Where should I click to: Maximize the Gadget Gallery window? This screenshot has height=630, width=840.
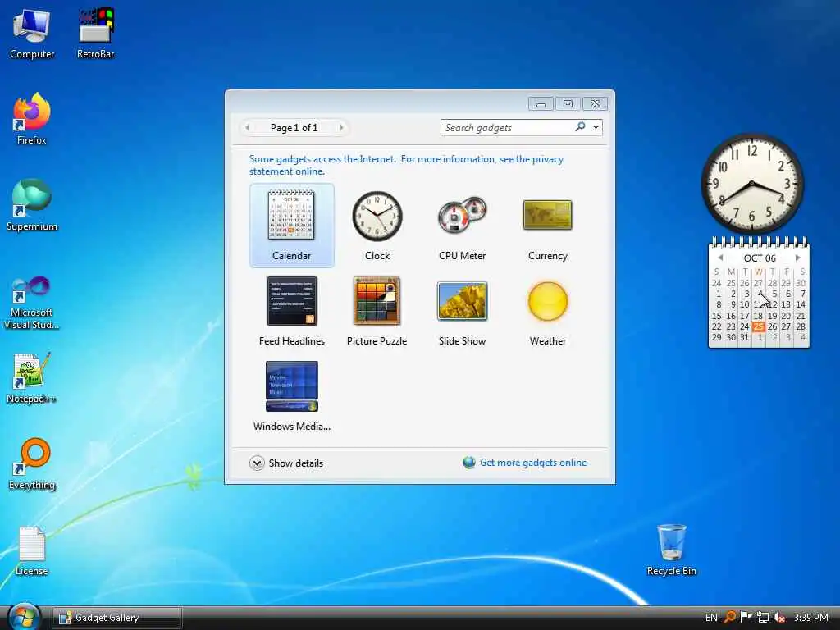[568, 104]
